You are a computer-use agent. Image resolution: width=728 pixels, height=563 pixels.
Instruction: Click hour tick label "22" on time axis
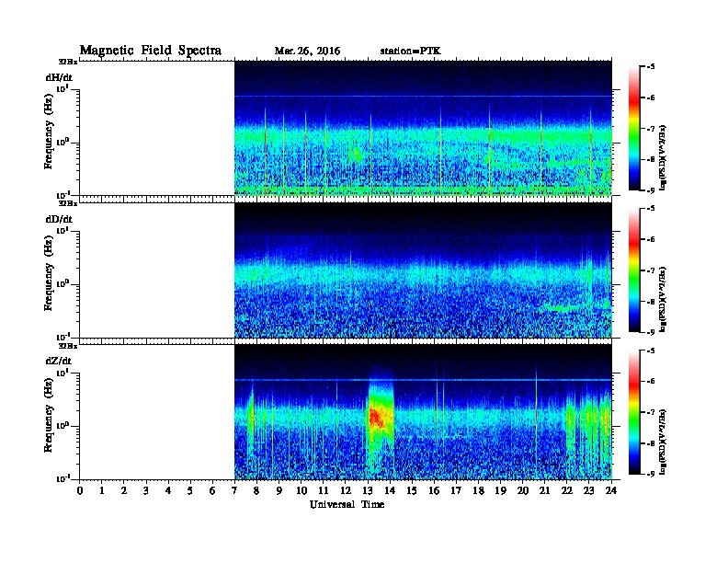567,491
